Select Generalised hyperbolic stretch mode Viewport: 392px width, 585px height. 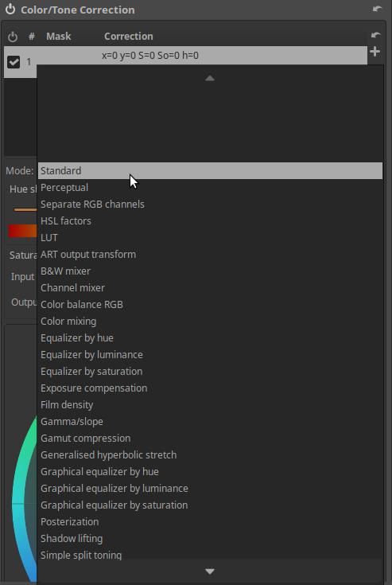pos(210,454)
